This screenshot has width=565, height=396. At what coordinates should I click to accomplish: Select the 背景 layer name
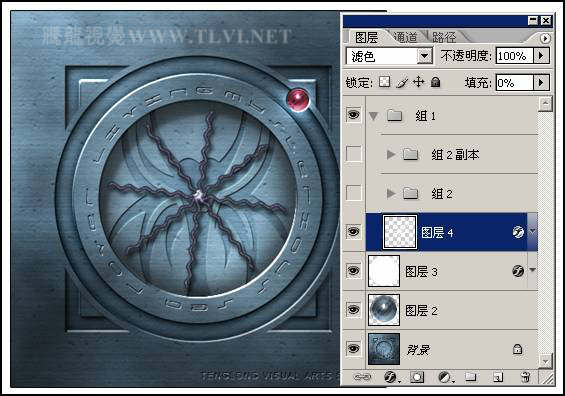point(418,350)
